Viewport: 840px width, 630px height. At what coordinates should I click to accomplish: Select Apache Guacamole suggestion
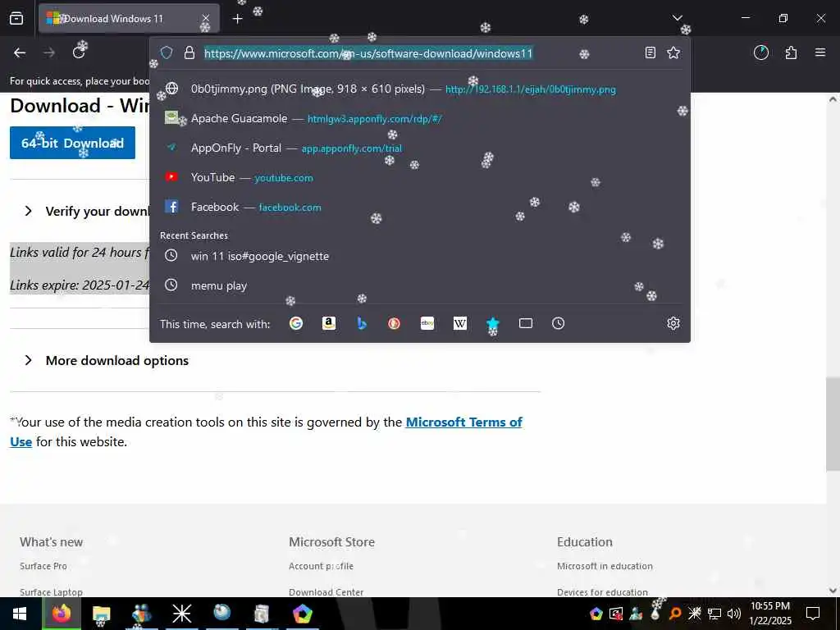tap(420, 118)
